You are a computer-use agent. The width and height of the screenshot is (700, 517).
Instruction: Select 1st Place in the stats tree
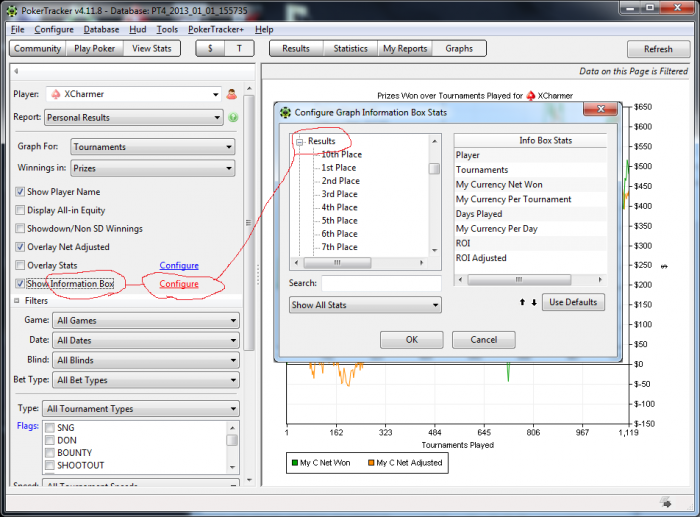tap(339, 168)
